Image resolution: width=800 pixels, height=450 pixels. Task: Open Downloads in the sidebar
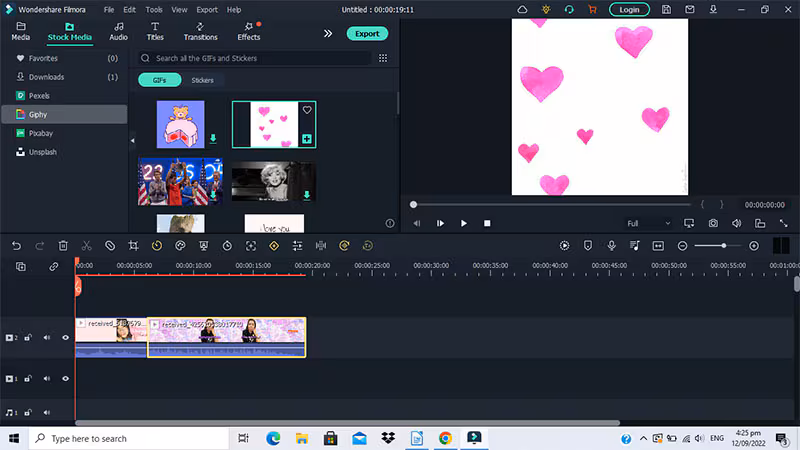point(64,77)
